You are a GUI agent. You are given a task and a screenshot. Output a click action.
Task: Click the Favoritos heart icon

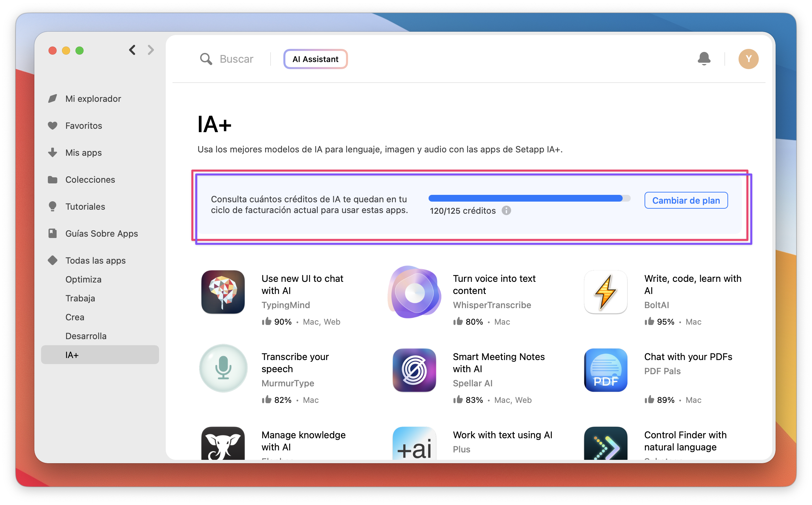pyautogui.click(x=53, y=125)
